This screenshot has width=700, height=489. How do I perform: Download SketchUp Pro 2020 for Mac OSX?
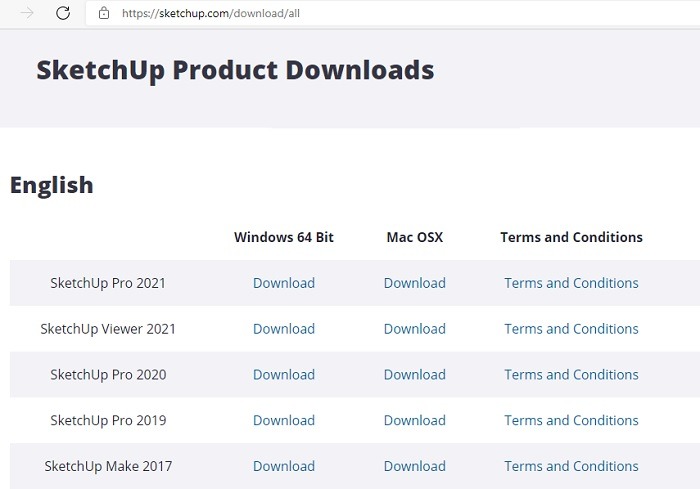click(415, 374)
